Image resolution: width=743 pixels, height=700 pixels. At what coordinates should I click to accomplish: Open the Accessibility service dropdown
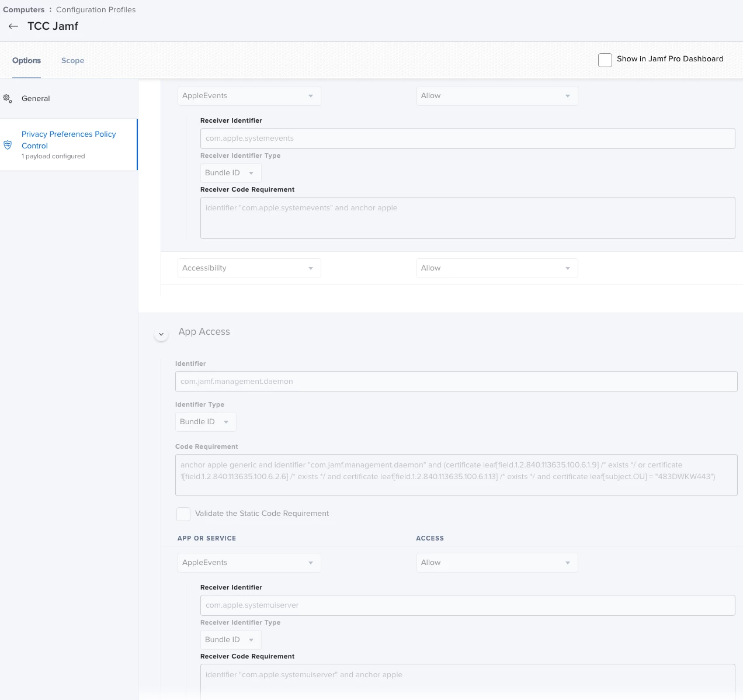[x=249, y=268]
